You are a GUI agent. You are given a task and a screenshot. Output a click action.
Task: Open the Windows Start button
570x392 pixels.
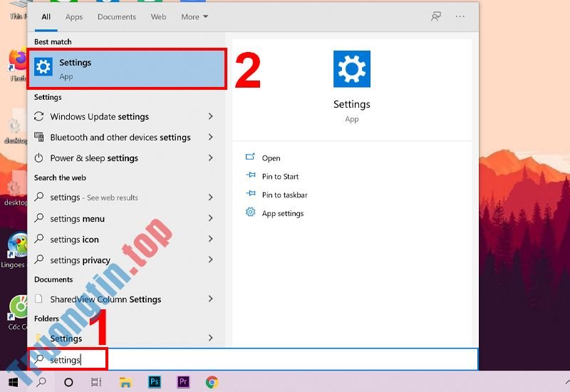[x=14, y=382]
